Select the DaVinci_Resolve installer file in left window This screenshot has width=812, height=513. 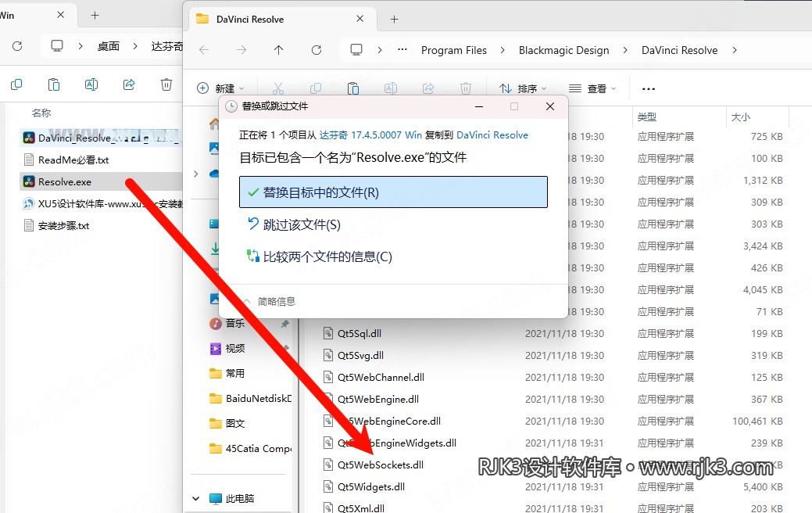101,138
